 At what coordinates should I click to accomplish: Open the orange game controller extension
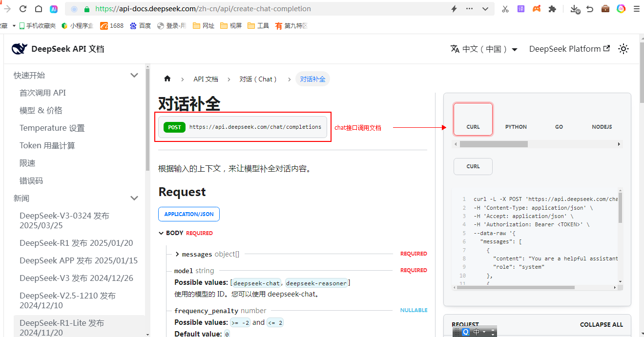click(x=536, y=9)
